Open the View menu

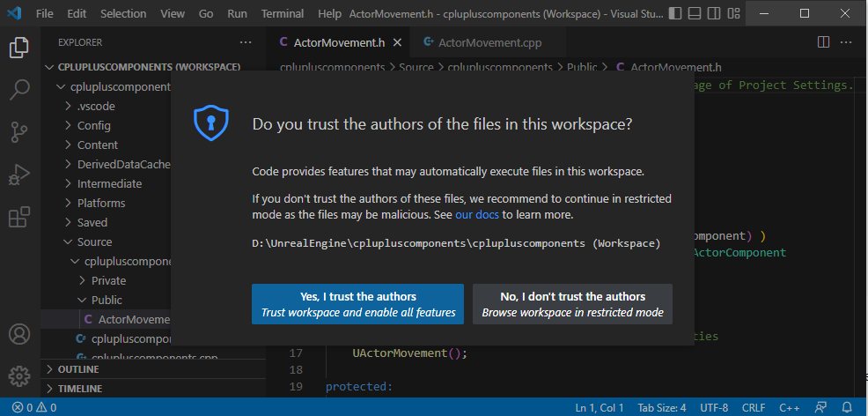click(x=173, y=14)
